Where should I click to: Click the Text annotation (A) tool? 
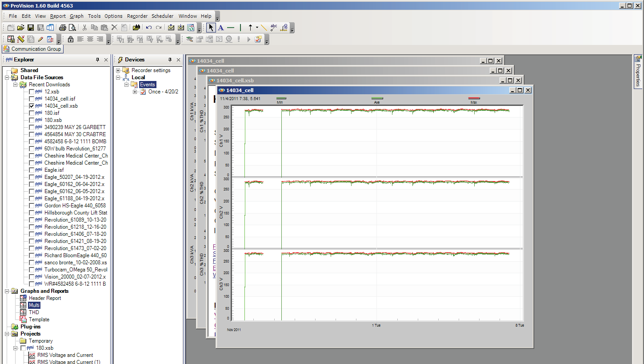click(221, 27)
